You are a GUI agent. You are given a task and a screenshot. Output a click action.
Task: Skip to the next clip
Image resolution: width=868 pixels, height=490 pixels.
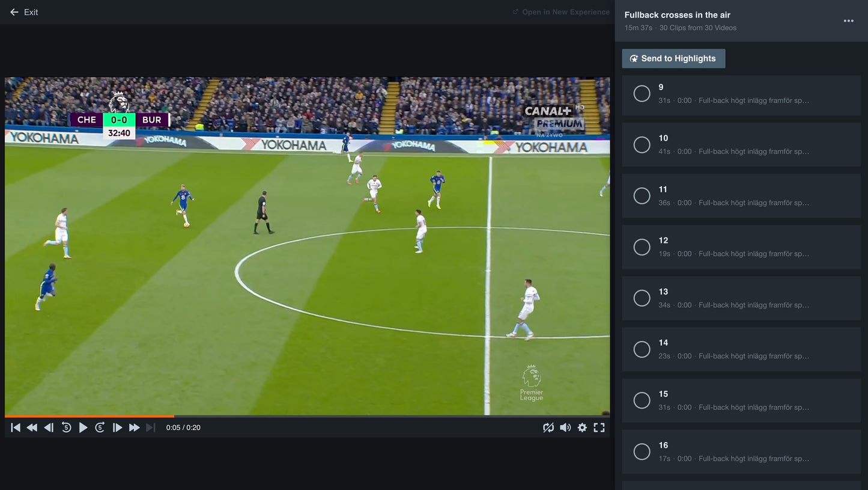151,427
